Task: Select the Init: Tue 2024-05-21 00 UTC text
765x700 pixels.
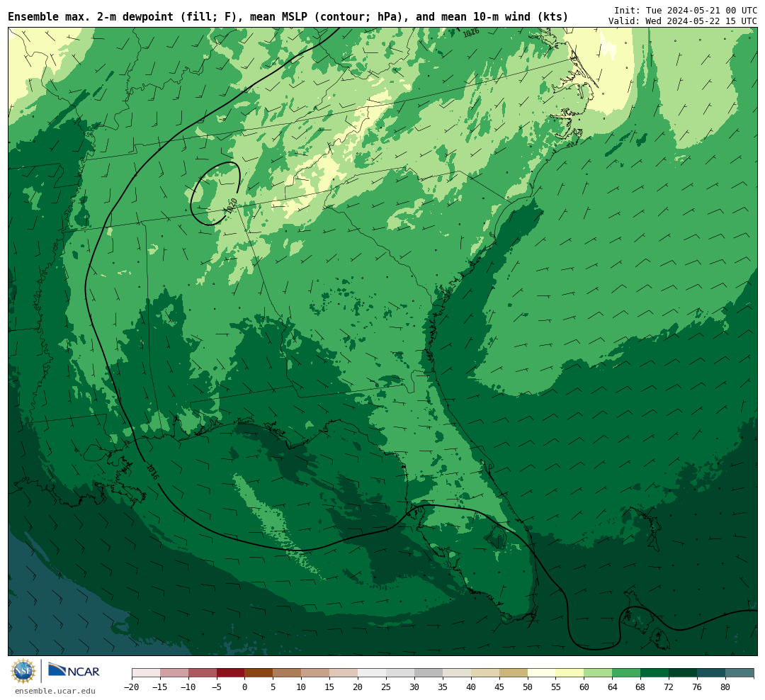Action: [686, 10]
